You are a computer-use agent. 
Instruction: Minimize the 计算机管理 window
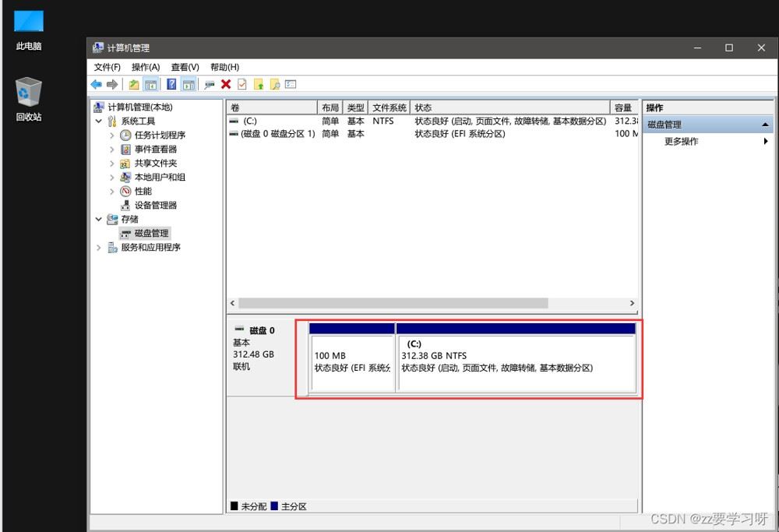tap(697, 48)
